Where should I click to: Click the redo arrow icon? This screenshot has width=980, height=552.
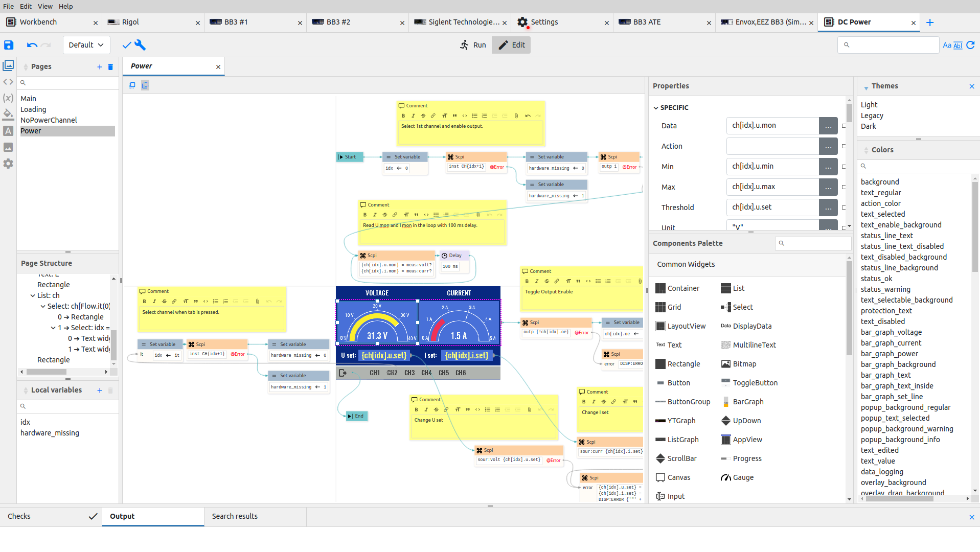46,45
